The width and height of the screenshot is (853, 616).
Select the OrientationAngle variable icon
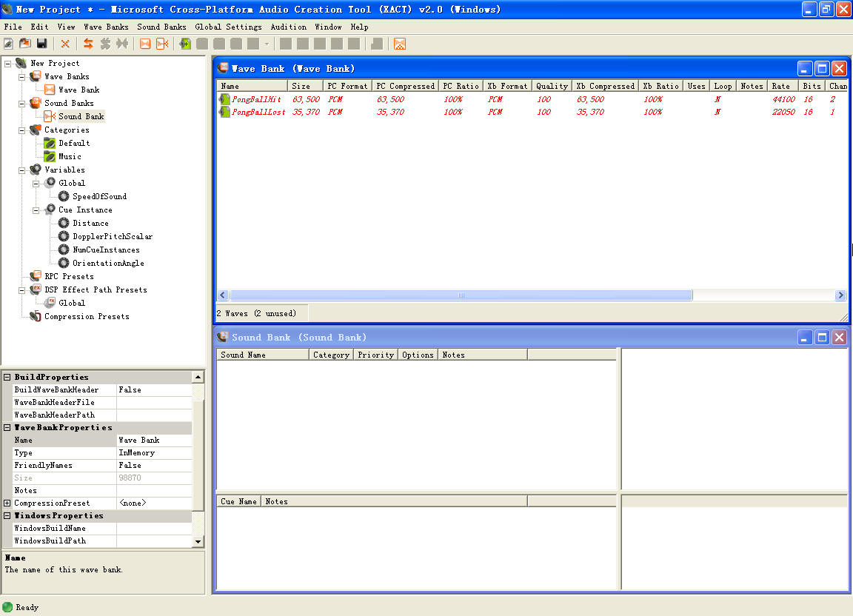[64, 263]
